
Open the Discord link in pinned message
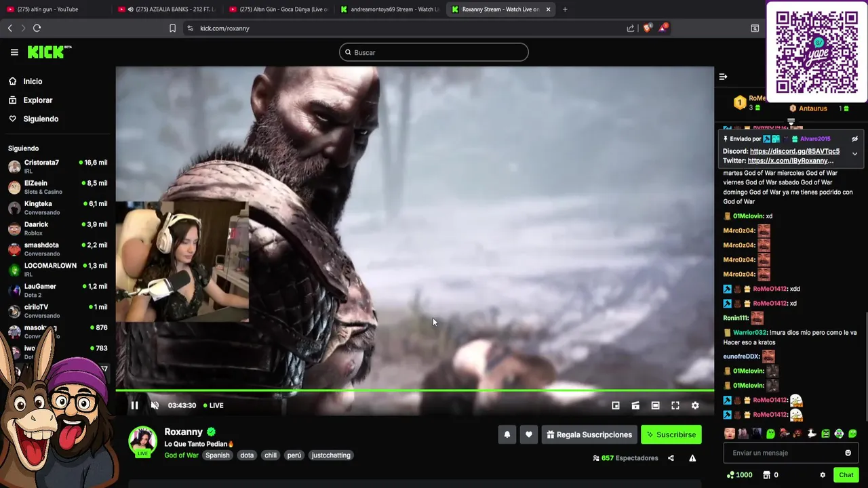795,151
